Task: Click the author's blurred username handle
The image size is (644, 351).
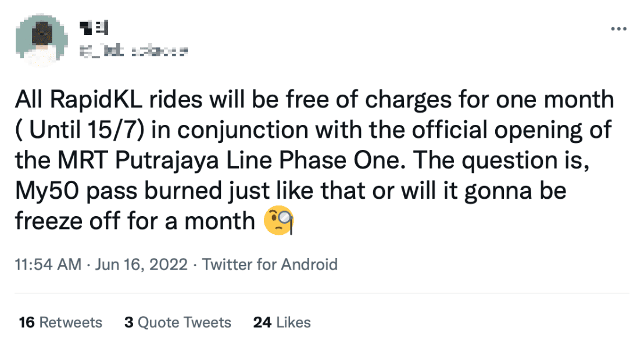Action: (134, 52)
